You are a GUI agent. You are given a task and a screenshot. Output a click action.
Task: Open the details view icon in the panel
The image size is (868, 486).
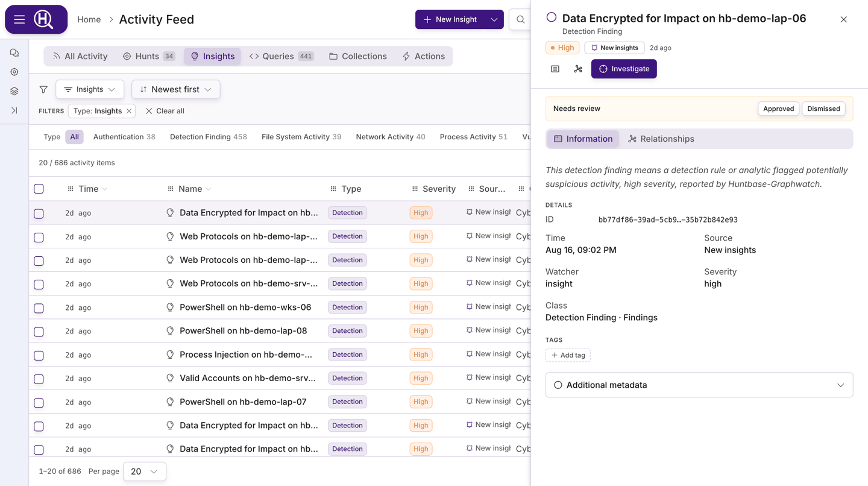[555, 69]
